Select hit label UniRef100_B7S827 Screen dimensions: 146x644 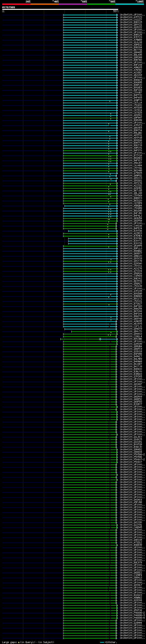(x=131, y=304)
